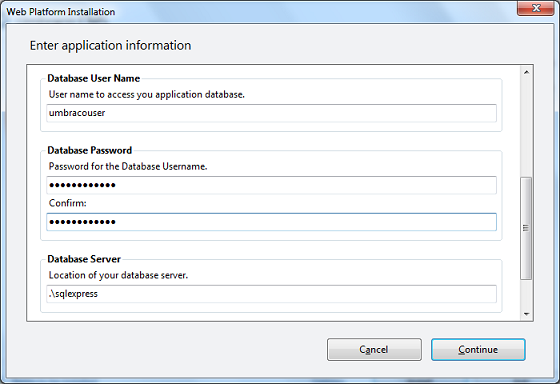Focus the Database Password field
Viewport: 560px width, 384px height.
pyautogui.click(x=271, y=185)
